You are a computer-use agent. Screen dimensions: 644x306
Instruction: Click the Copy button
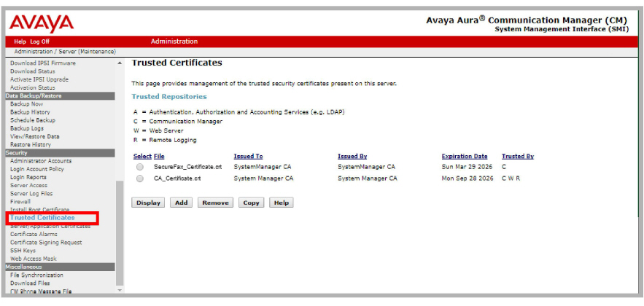point(251,203)
